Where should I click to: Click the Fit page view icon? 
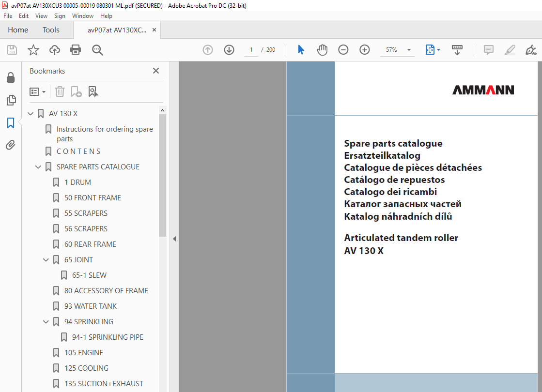430,50
